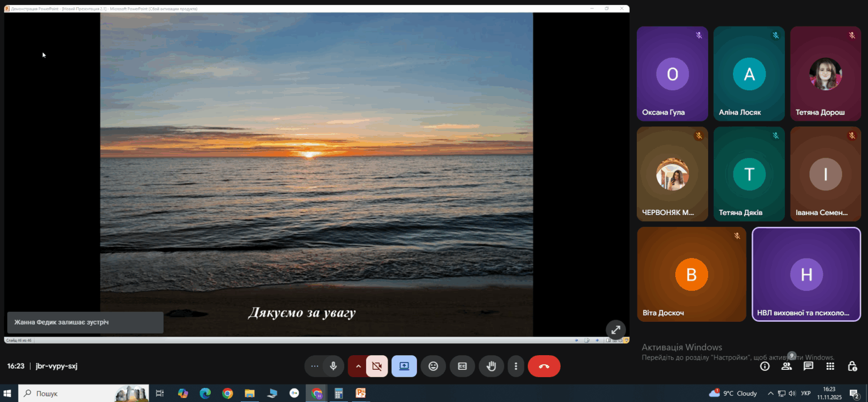Open host controls lock icon
The width and height of the screenshot is (868, 402).
click(x=852, y=366)
